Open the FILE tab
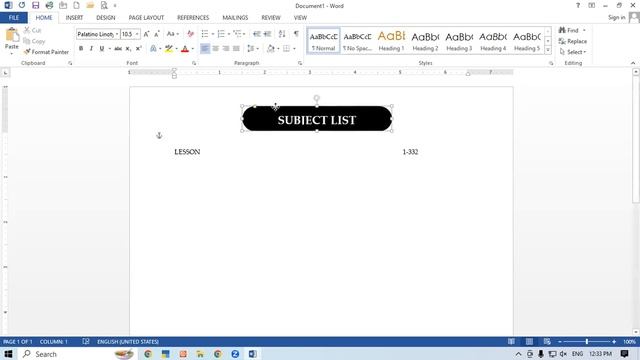Screen dimensions: 640x360 click(x=14, y=18)
